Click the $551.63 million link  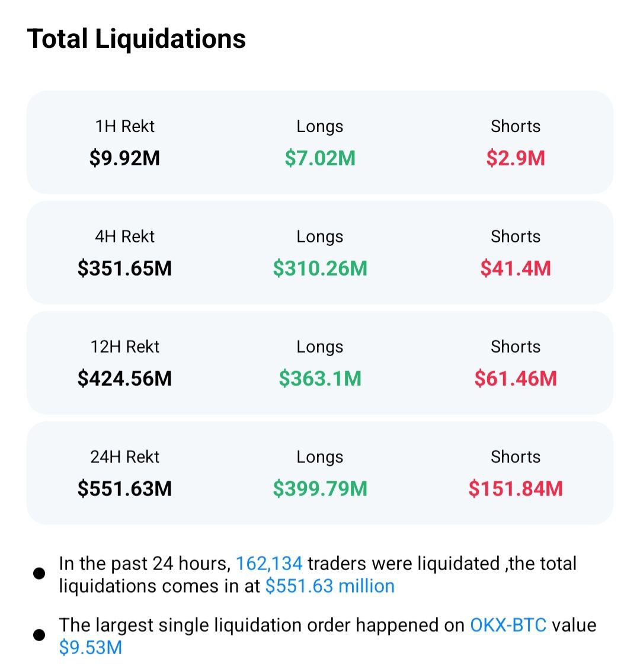click(329, 586)
